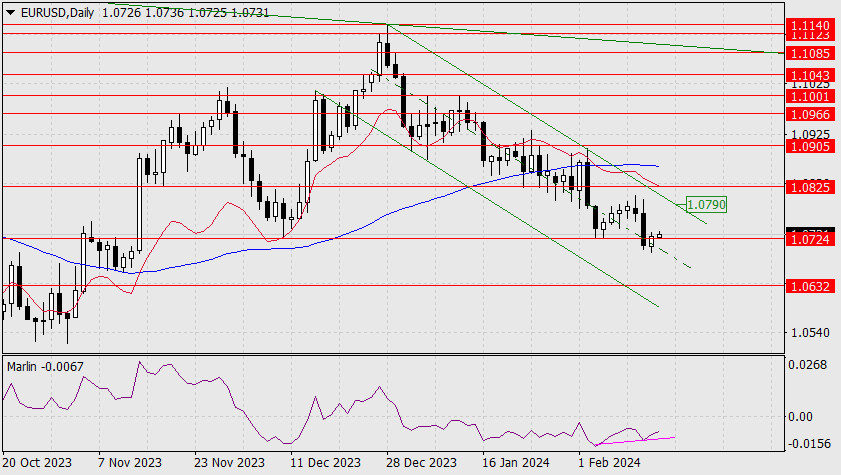The height and width of the screenshot is (475, 841).
Task: Select the 1.0966 red price label
Action: pyautogui.click(x=810, y=114)
